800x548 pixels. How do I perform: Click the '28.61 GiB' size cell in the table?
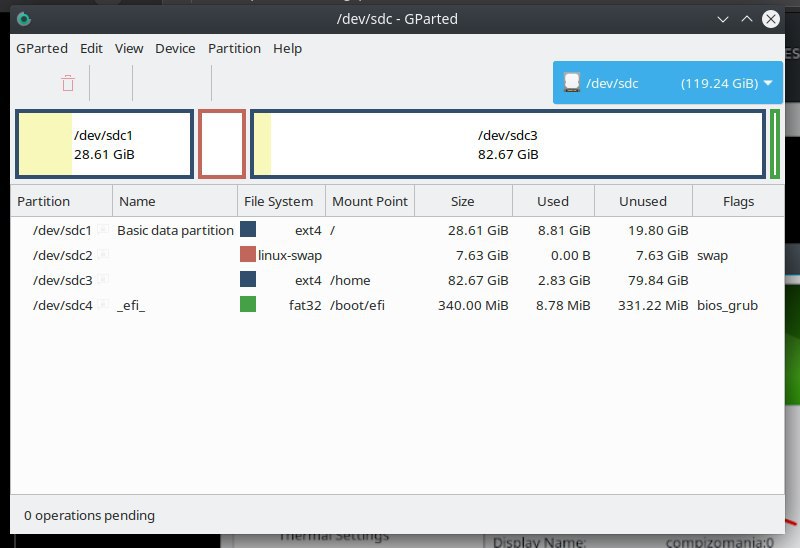pos(478,231)
